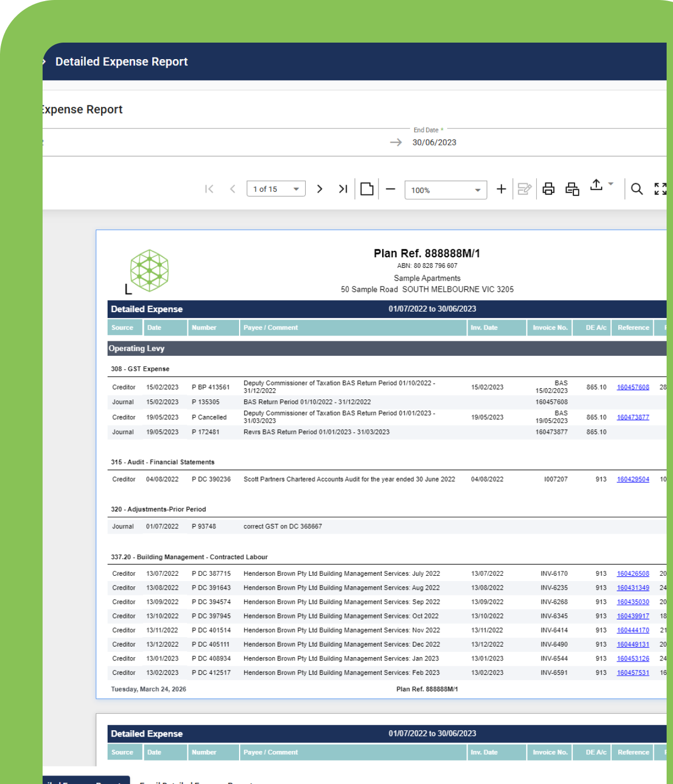Zoom in with the plus icon

501,189
